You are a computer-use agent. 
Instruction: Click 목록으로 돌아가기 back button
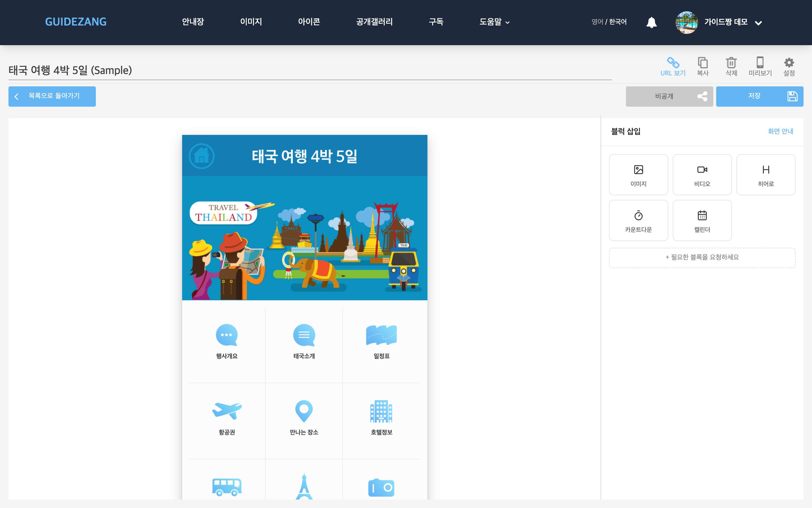[52, 97]
